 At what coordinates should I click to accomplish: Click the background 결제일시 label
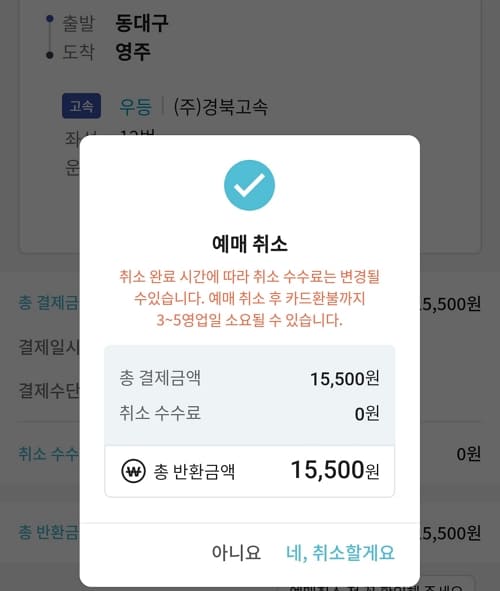pos(49,347)
